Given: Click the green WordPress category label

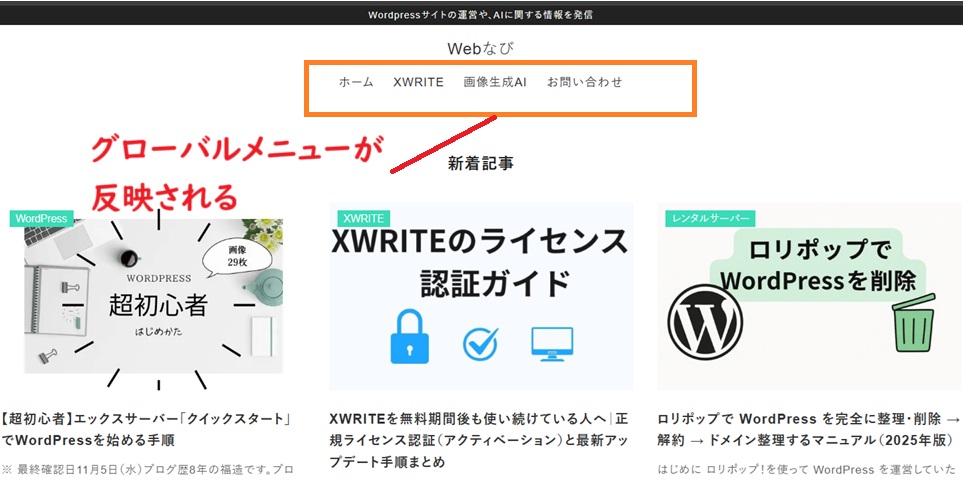Looking at the screenshot, I should coord(42,218).
